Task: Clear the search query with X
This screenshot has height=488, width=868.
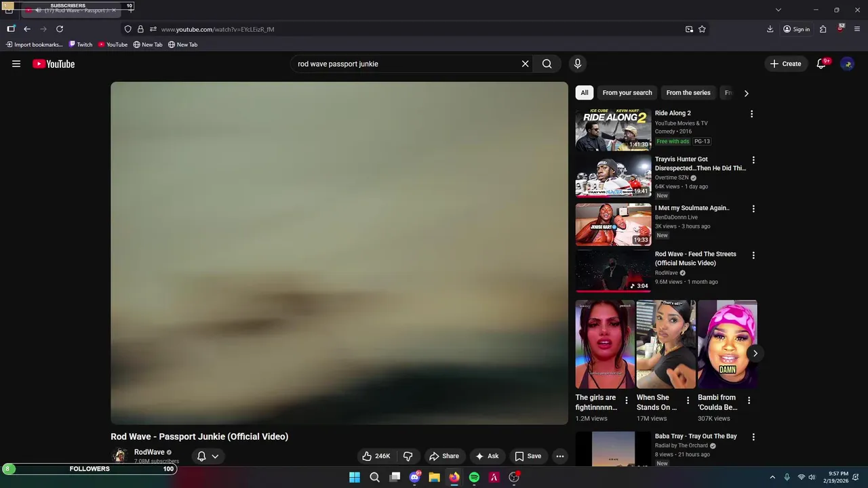Action: [525, 64]
